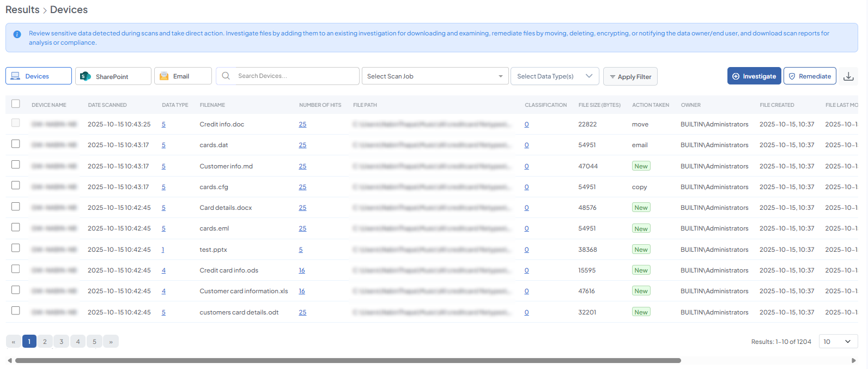The width and height of the screenshot is (868, 369).
Task: Click the Email envelope icon
Action: pos(164,76)
